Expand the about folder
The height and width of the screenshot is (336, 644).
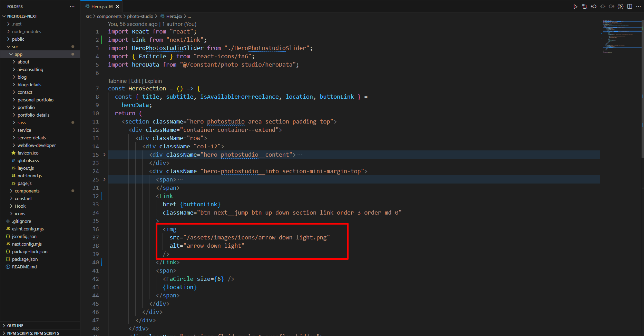[23, 62]
